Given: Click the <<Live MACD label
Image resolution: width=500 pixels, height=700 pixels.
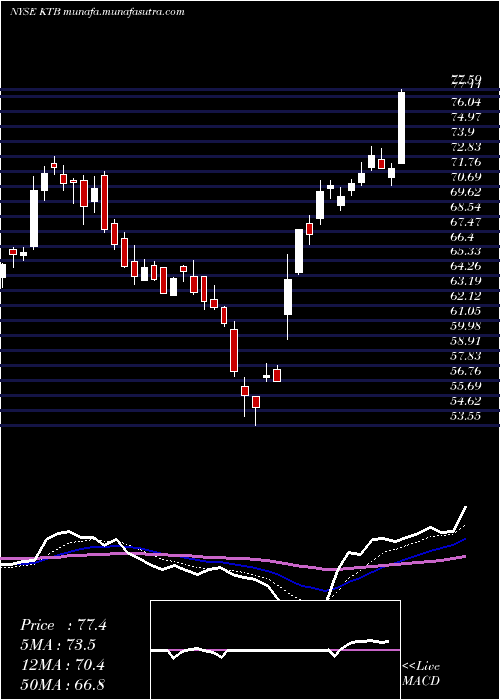Looking at the screenshot, I should [x=421, y=673].
